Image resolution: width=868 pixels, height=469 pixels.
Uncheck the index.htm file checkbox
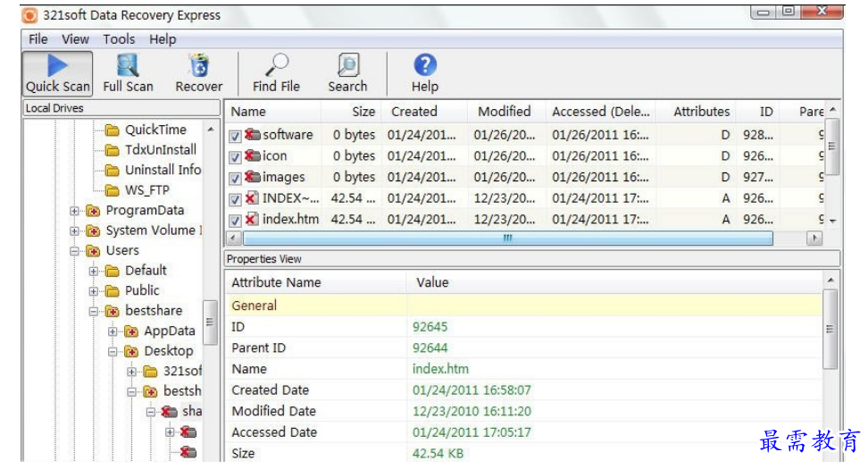click(x=235, y=220)
